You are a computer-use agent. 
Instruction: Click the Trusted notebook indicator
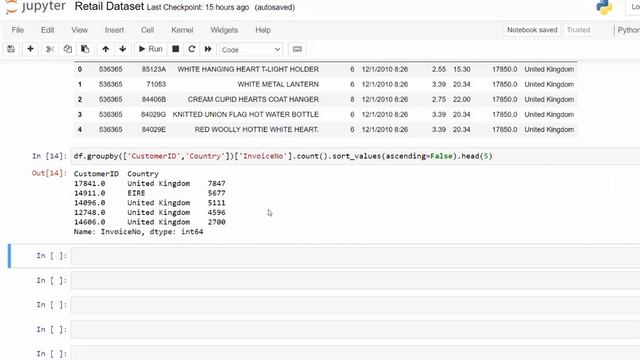(578, 30)
